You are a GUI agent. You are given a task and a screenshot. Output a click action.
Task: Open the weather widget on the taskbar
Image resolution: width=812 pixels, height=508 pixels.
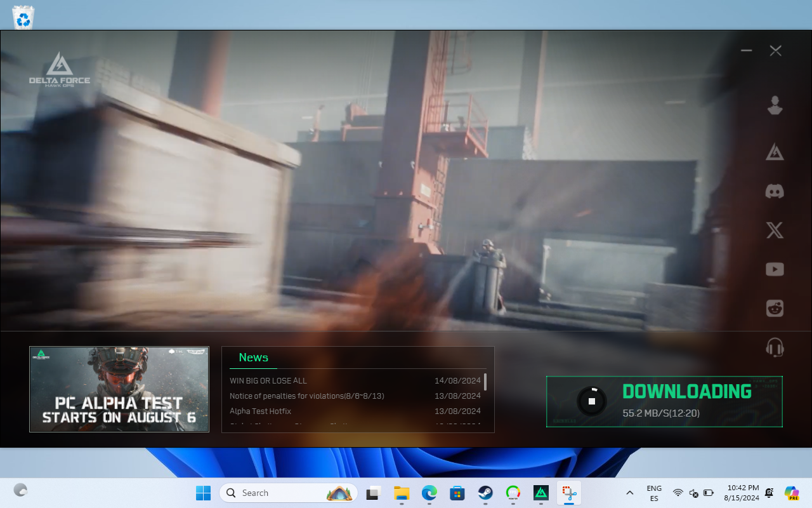(21, 490)
